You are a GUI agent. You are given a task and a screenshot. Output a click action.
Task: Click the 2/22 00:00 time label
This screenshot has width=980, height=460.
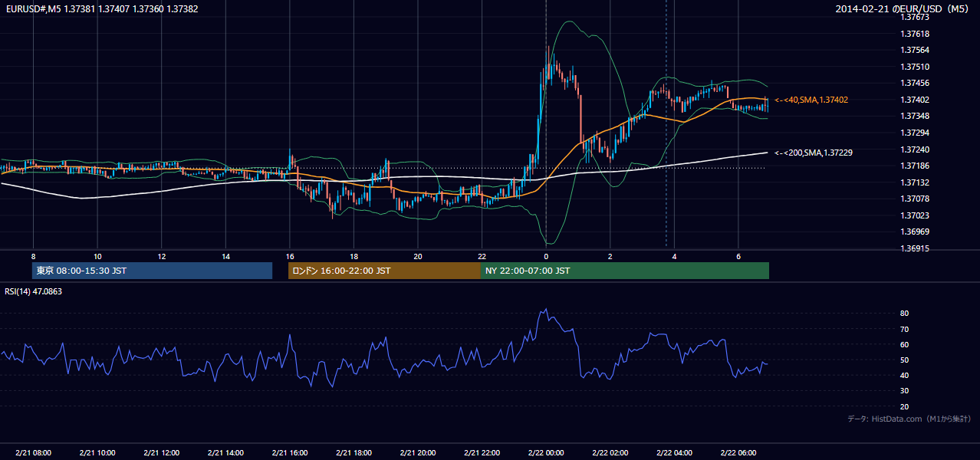[546, 452]
